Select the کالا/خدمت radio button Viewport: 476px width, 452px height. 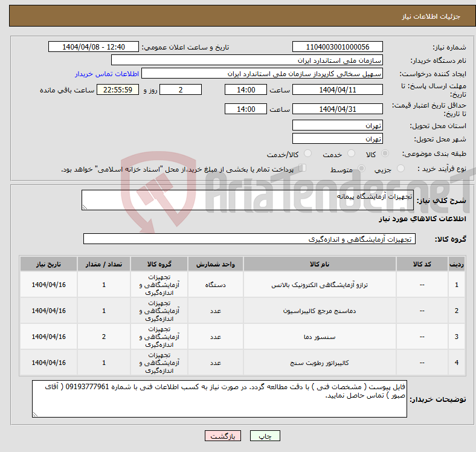[307, 153]
